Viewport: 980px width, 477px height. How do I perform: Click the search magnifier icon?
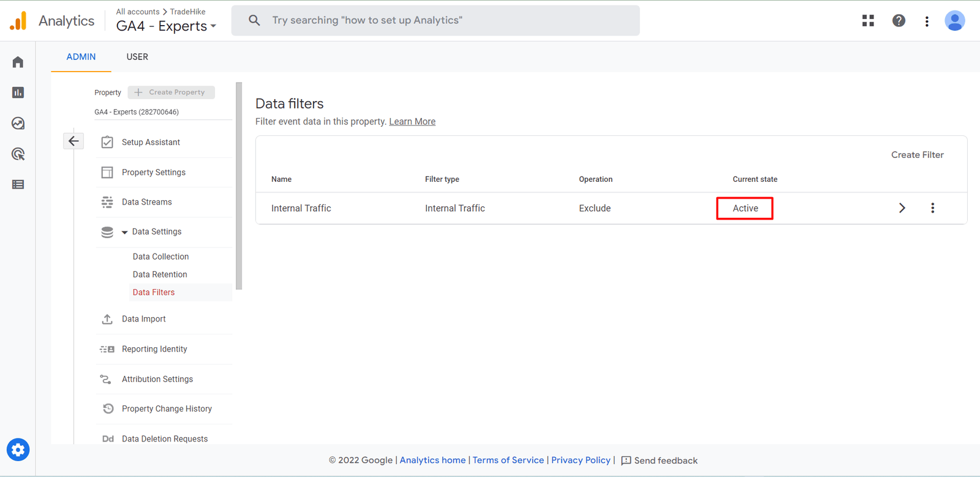coord(254,20)
